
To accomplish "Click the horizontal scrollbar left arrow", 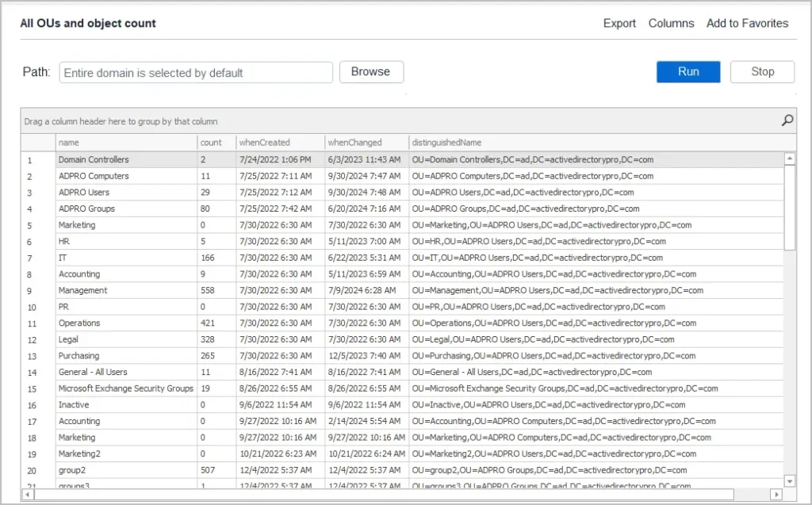I will click(x=28, y=494).
